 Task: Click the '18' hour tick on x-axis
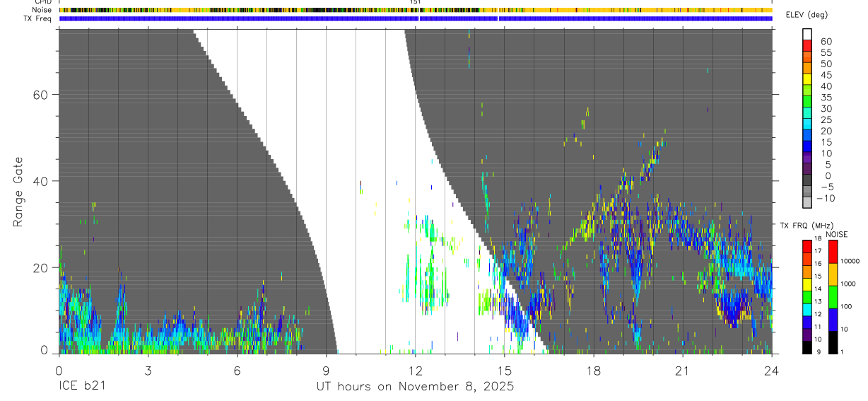click(594, 371)
